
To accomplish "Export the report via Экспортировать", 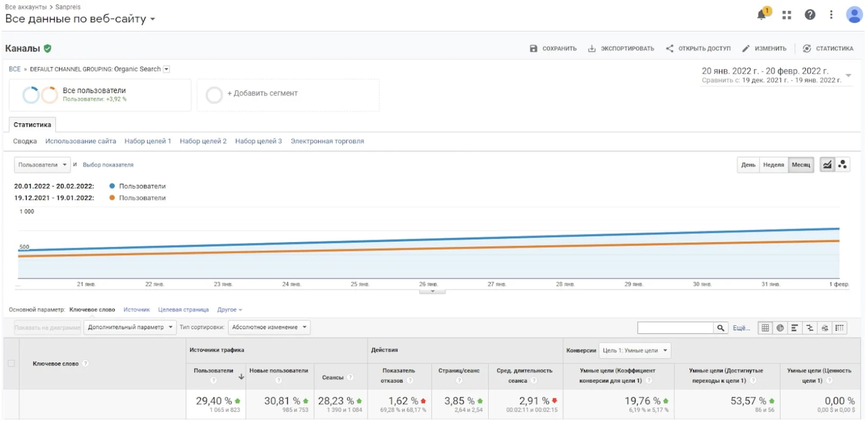I will [x=621, y=48].
